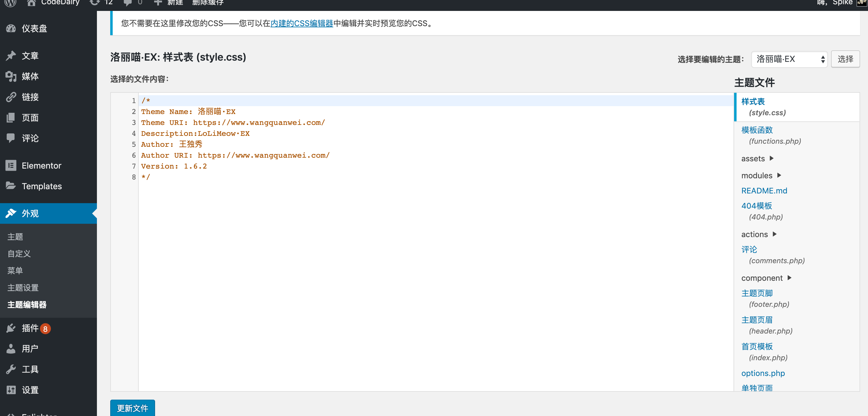Click the WordPress logo in admin bar

point(10,3)
